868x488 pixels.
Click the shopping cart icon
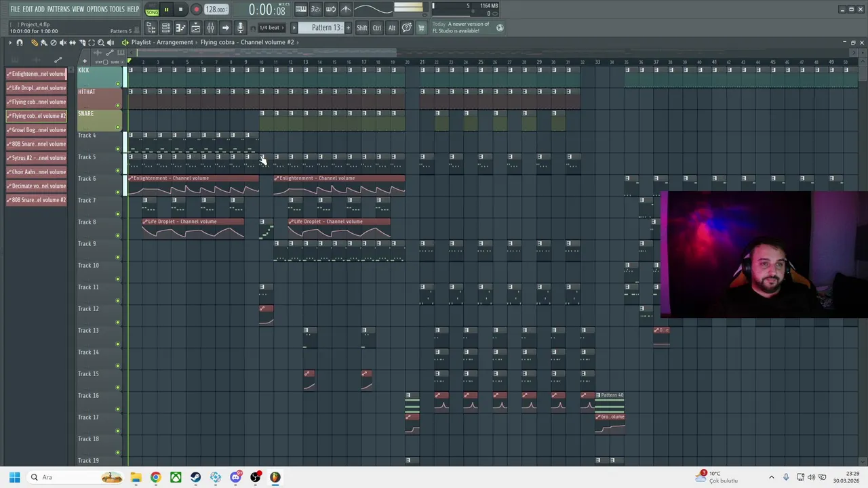[420, 28]
